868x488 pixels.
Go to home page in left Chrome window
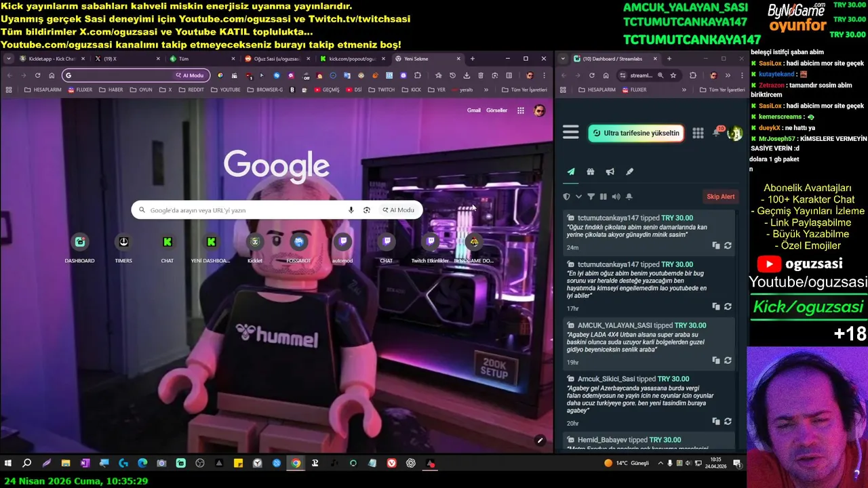[52, 76]
